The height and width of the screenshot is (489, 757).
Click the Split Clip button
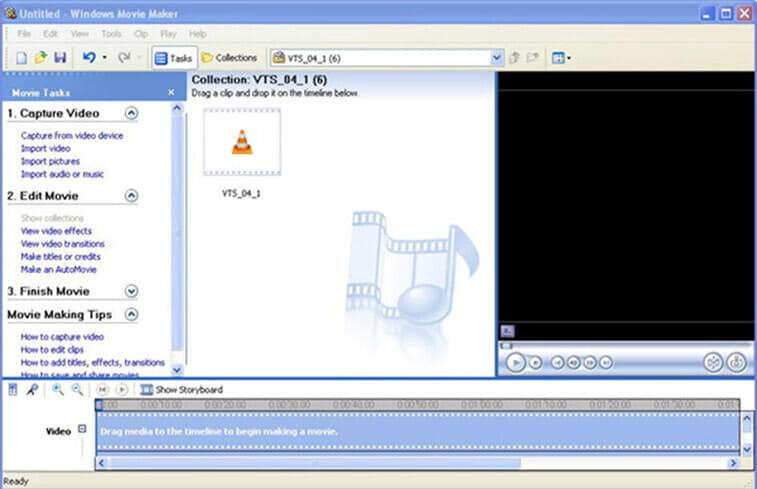(713, 362)
